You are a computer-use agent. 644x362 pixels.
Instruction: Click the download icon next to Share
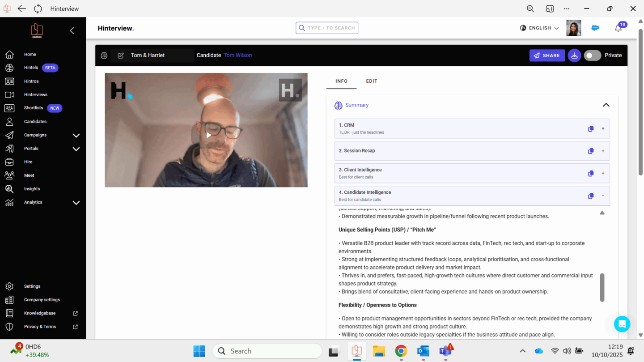click(x=574, y=55)
